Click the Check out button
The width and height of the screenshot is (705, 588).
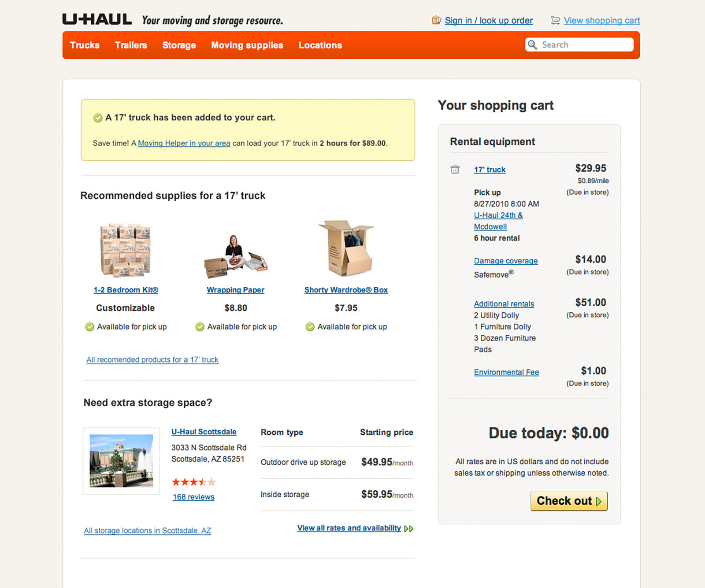click(569, 501)
